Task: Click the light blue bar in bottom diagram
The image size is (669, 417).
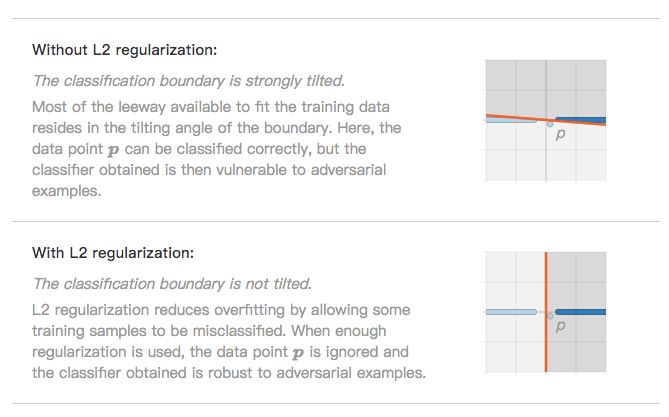Action: 510,312
